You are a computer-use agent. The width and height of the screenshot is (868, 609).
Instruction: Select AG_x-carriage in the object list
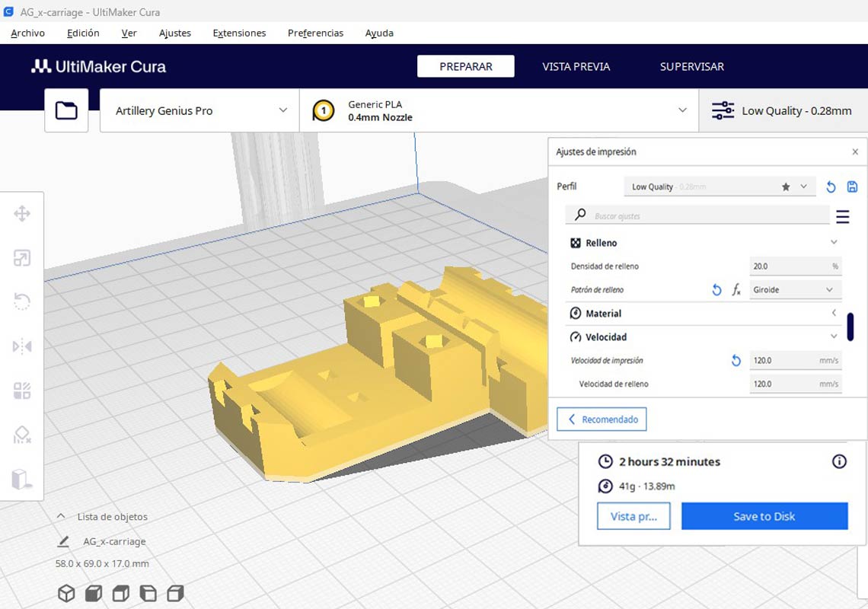(x=114, y=541)
